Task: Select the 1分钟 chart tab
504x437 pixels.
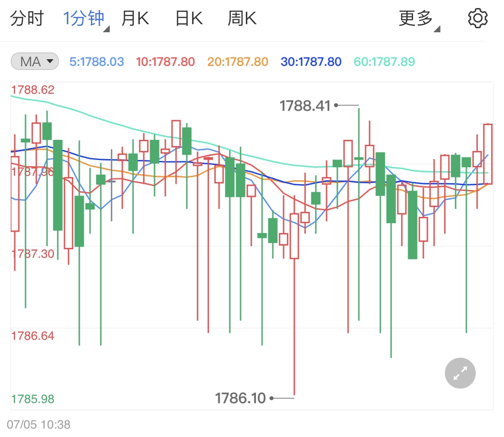Action: point(84,18)
